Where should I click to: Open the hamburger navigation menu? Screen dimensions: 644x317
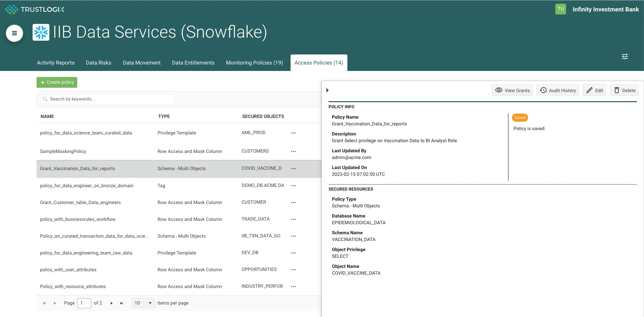pyautogui.click(x=14, y=33)
